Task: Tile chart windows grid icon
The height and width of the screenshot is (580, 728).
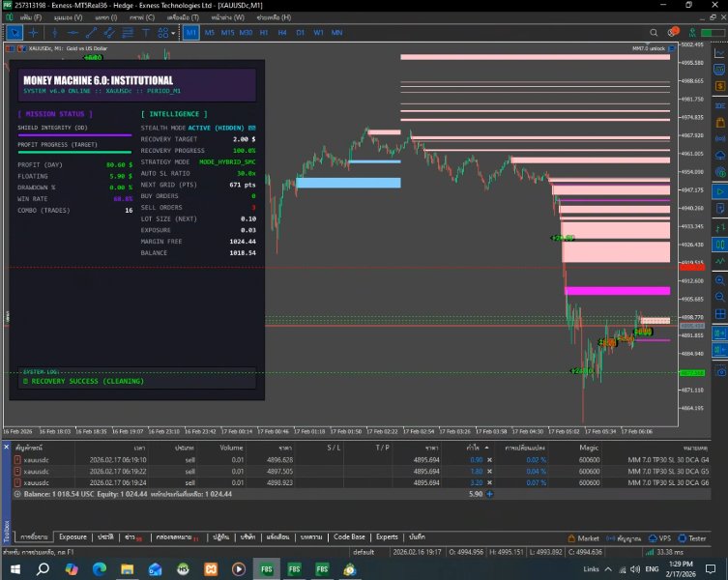Action: coord(720,314)
